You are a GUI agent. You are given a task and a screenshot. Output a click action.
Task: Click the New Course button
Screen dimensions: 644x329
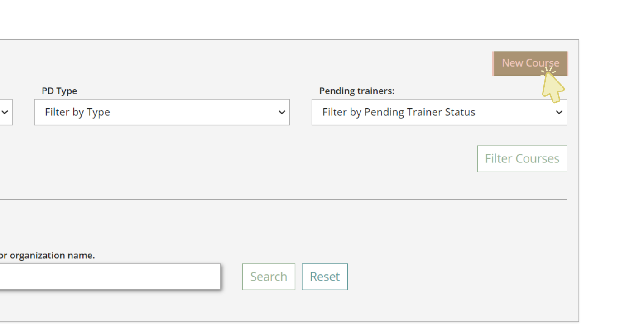point(529,63)
